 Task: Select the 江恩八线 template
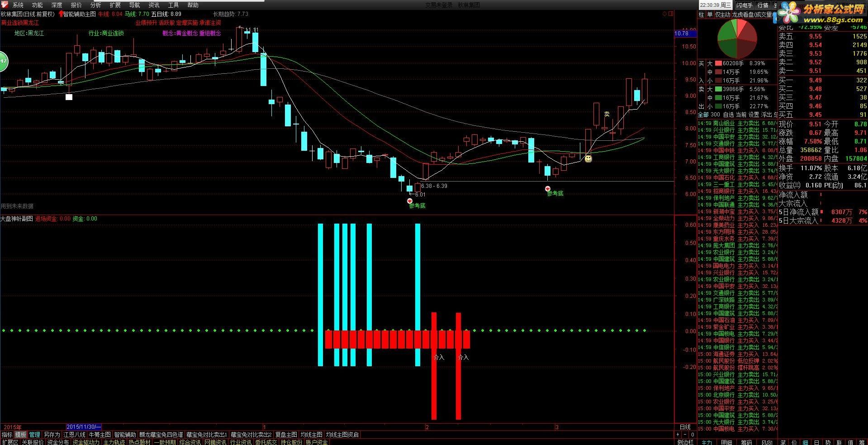tap(74, 435)
